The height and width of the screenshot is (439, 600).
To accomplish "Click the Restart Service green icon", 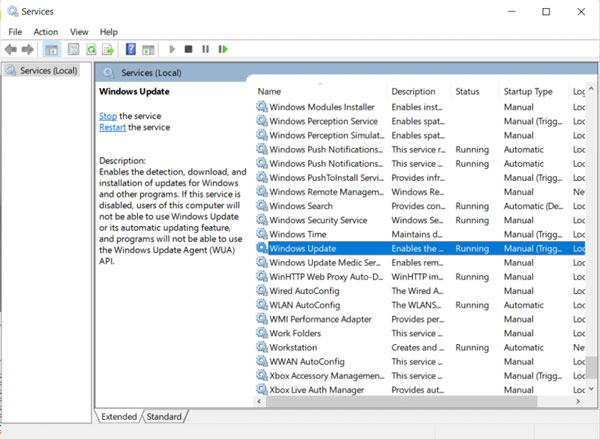I will (x=223, y=49).
